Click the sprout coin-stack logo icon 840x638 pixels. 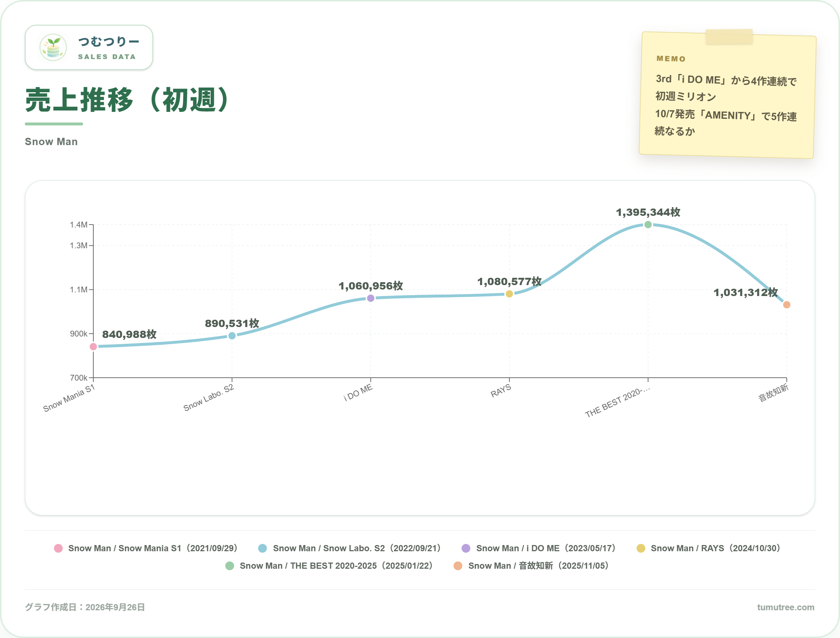53,47
